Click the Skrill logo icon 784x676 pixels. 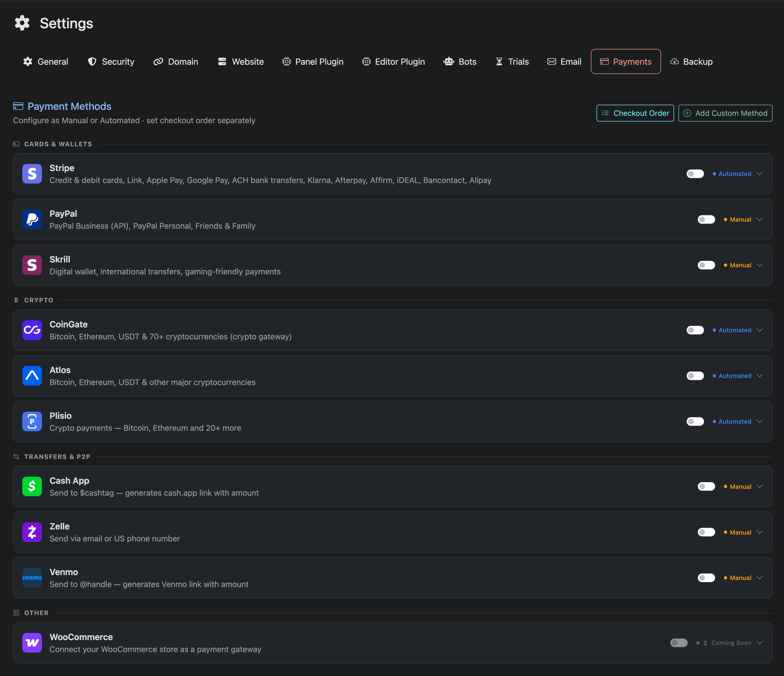tap(32, 265)
